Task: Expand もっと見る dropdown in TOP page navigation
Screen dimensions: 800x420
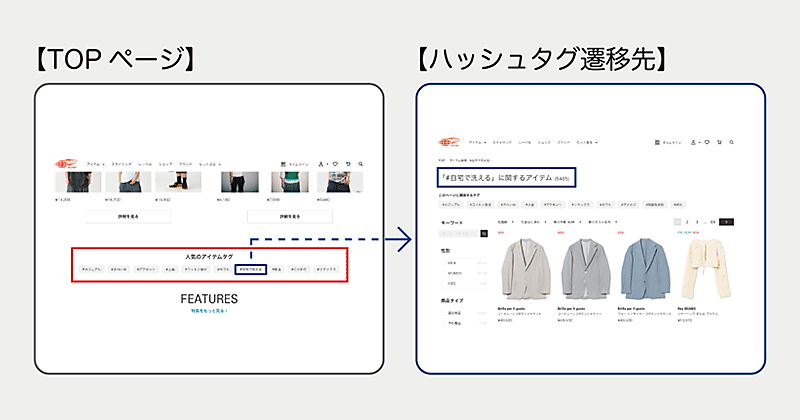Action: pyautogui.click(x=210, y=164)
